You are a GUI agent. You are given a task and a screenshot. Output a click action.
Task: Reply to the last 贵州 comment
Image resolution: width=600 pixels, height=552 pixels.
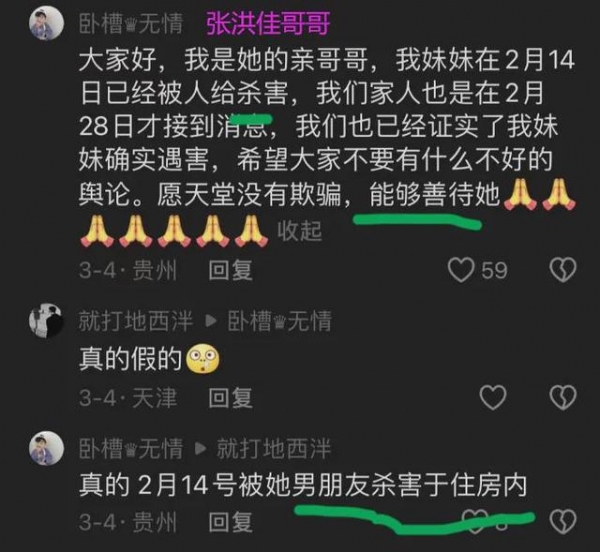pos(230,522)
